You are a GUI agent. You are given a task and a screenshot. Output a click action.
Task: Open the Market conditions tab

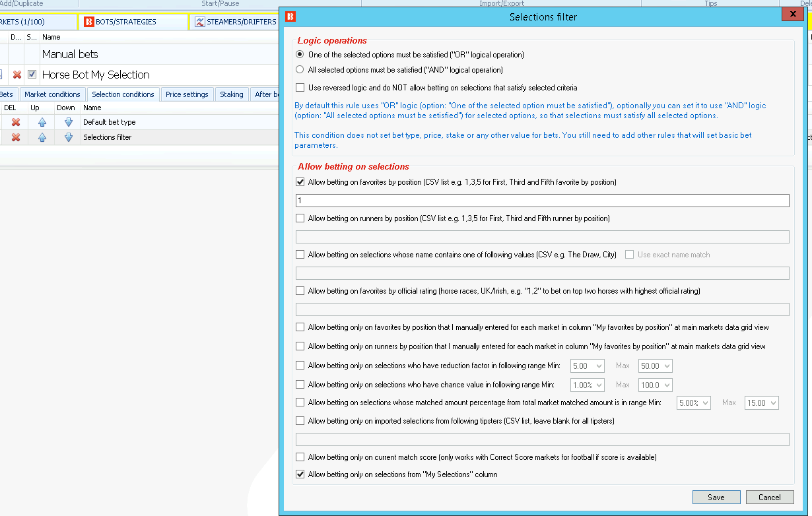(x=52, y=94)
